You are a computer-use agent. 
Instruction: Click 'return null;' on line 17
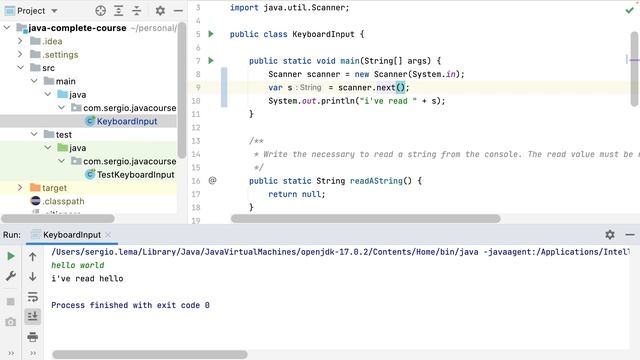click(x=296, y=194)
